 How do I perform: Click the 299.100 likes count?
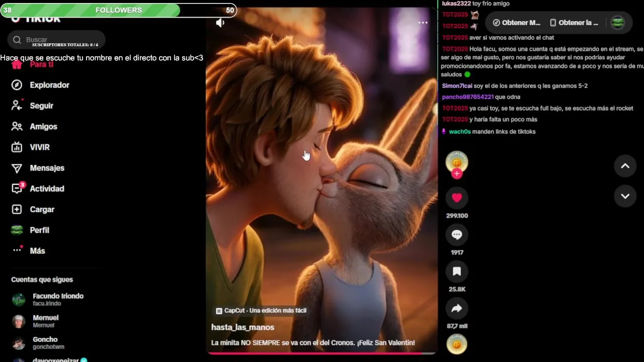[457, 216]
